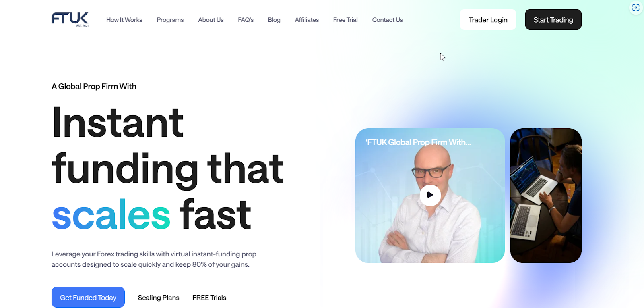The image size is (644, 308).
Task: Click the 'Instant funding that scales fast' headline
Action: click(x=168, y=169)
